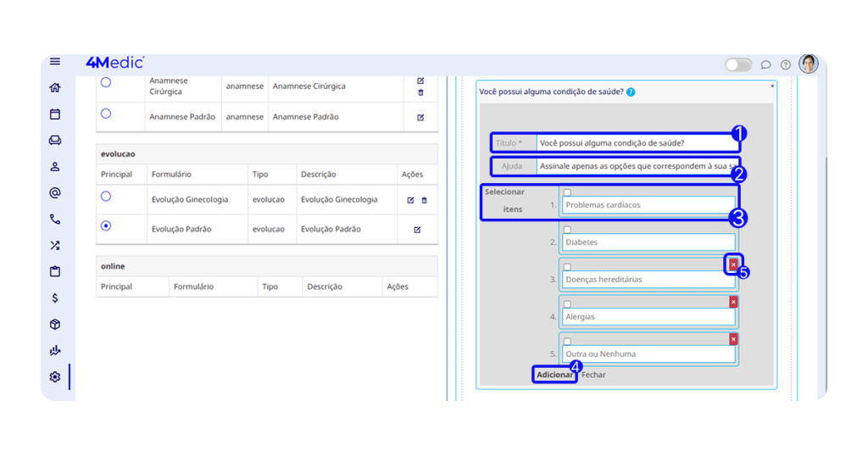This screenshot has height=456, width=868.
Task: Open the hamburger menu
Action: pos(55,62)
